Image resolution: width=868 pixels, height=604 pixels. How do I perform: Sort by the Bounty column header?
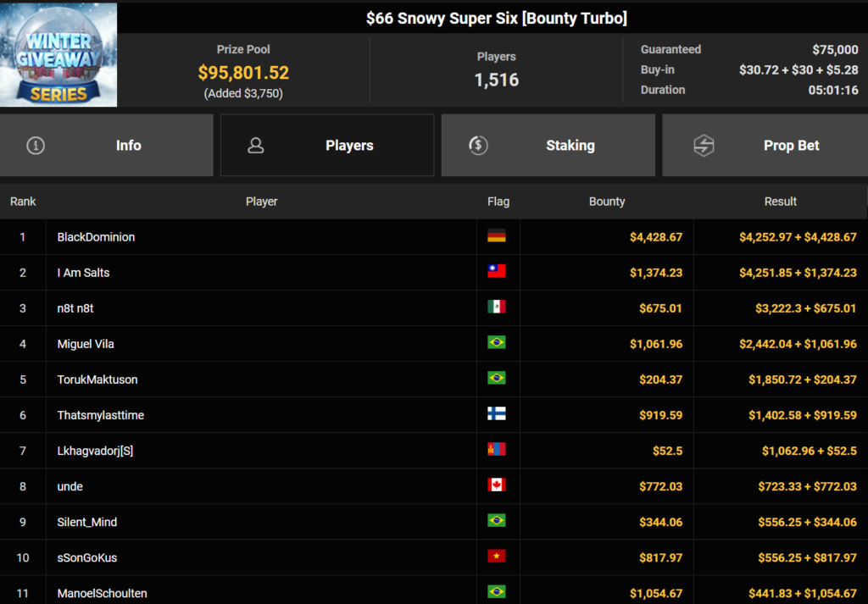point(607,202)
